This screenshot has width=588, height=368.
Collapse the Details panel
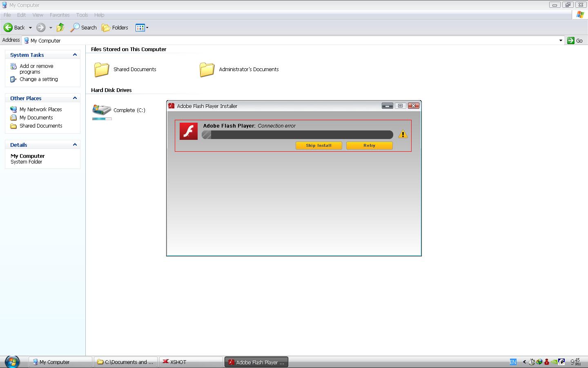[75, 145]
